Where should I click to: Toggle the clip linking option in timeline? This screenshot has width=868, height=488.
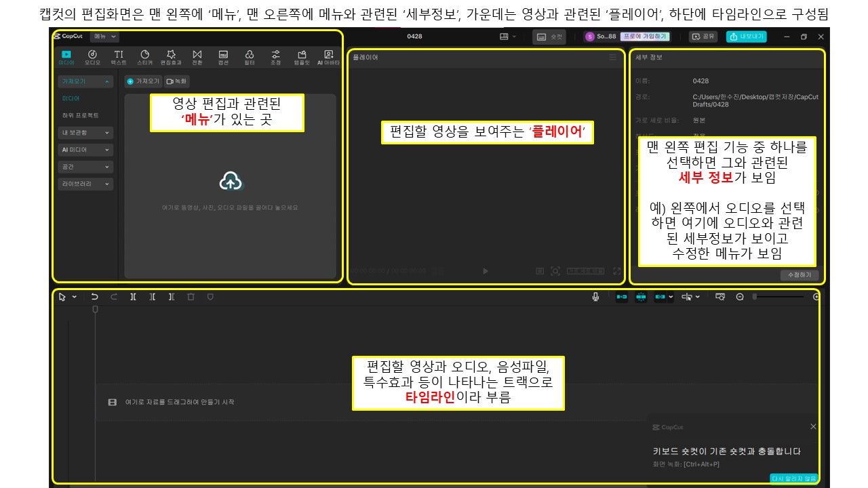[660, 296]
